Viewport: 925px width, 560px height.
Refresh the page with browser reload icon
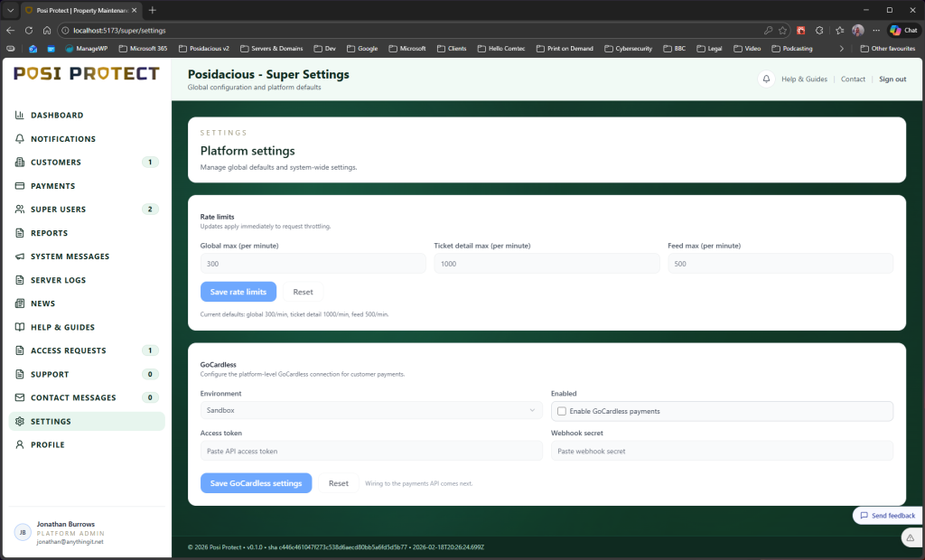[29, 30]
